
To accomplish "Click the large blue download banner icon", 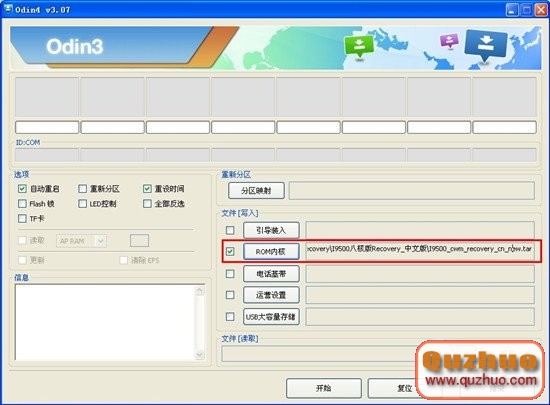I will (x=486, y=46).
